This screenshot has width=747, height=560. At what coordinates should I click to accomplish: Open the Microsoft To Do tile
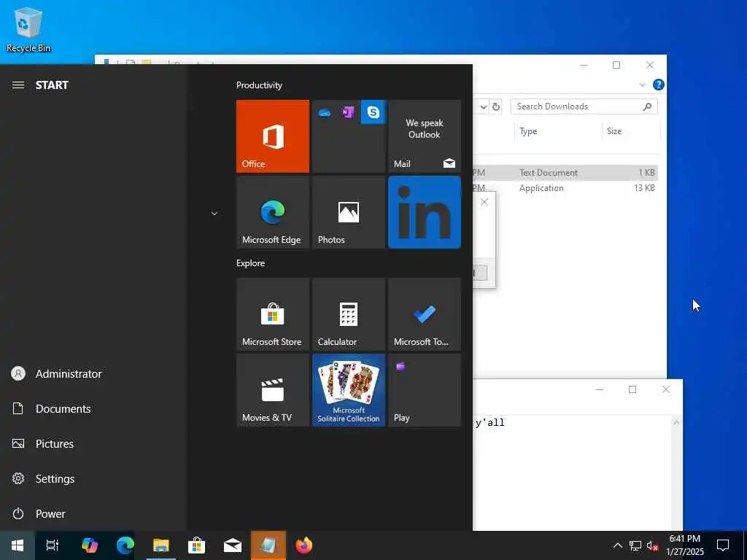click(x=425, y=314)
